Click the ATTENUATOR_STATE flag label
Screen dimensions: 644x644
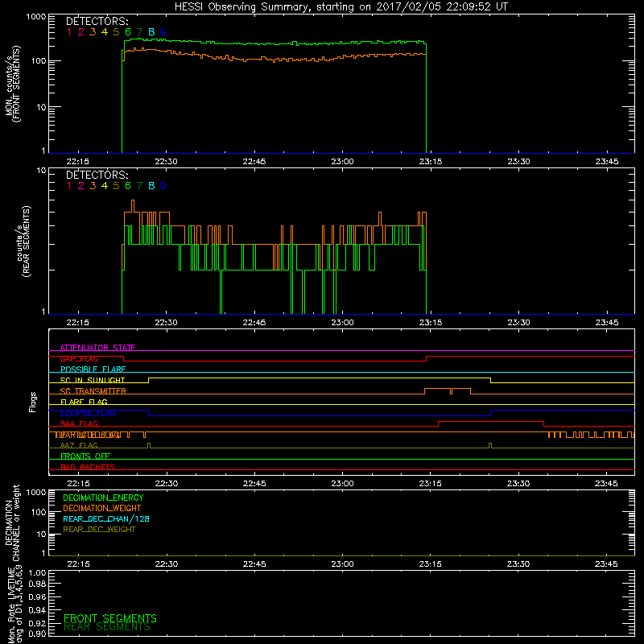coord(97,348)
